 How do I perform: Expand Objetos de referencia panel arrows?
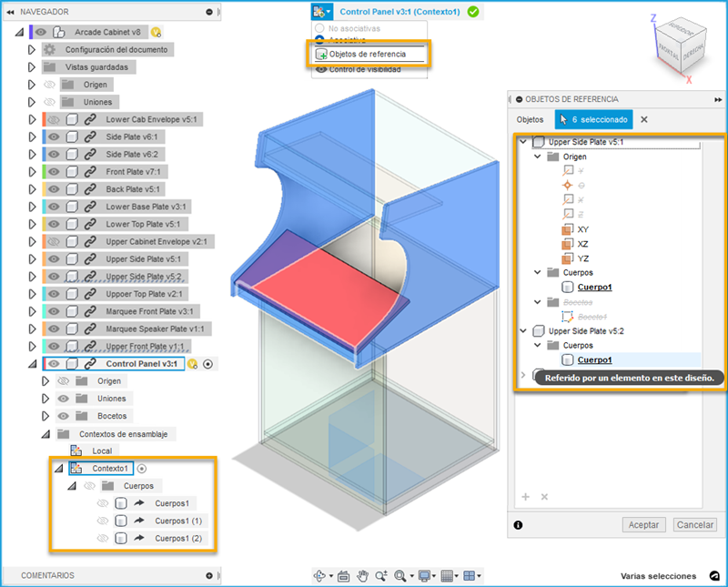[718, 99]
